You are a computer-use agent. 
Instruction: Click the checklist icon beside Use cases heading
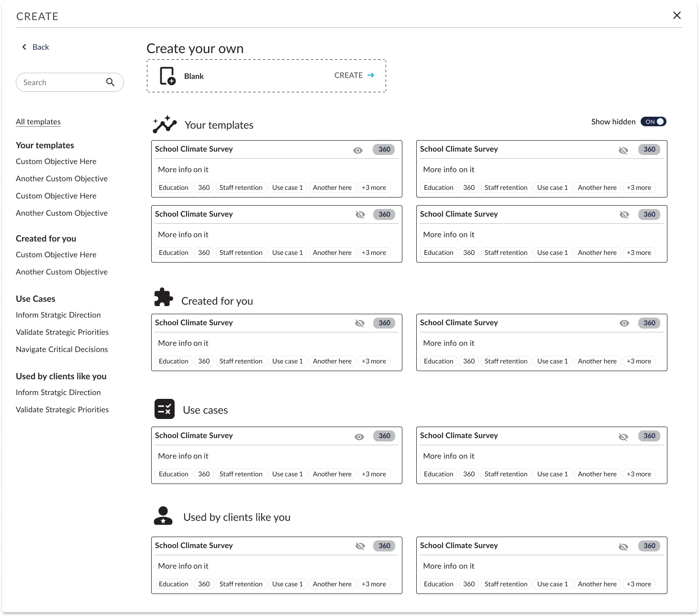tap(165, 409)
